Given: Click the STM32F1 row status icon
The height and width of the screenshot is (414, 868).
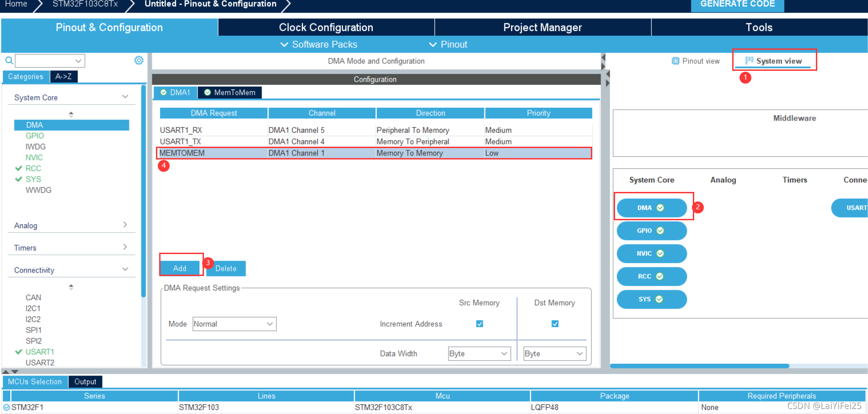Looking at the screenshot, I should 6,407.
